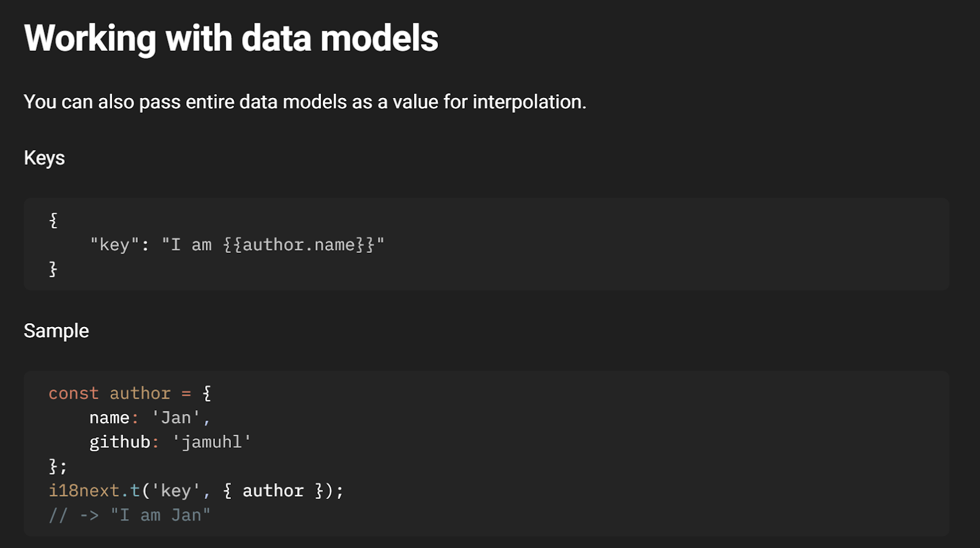Image resolution: width=980 pixels, height=548 pixels.
Task: Click the '// -> "I am Jan"' comment line
Action: pyautogui.click(x=129, y=516)
